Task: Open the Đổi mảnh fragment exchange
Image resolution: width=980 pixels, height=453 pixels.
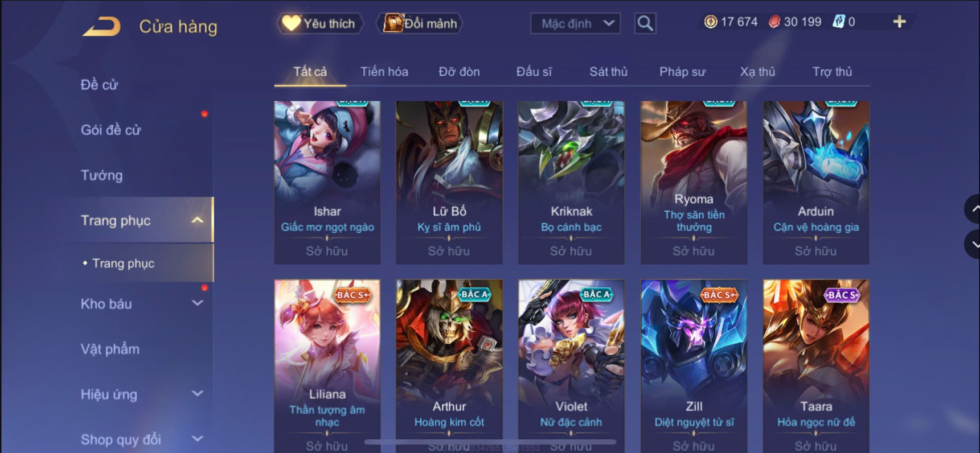Action: tap(420, 23)
